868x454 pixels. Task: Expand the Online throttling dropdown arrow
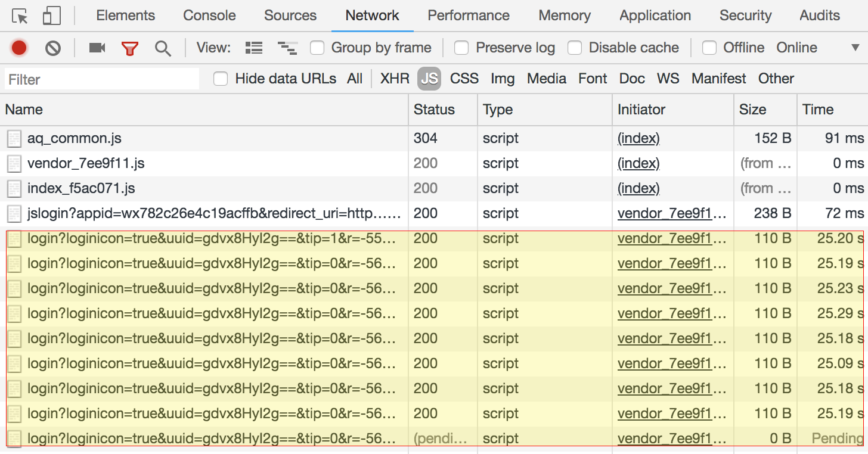pos(855,48)
